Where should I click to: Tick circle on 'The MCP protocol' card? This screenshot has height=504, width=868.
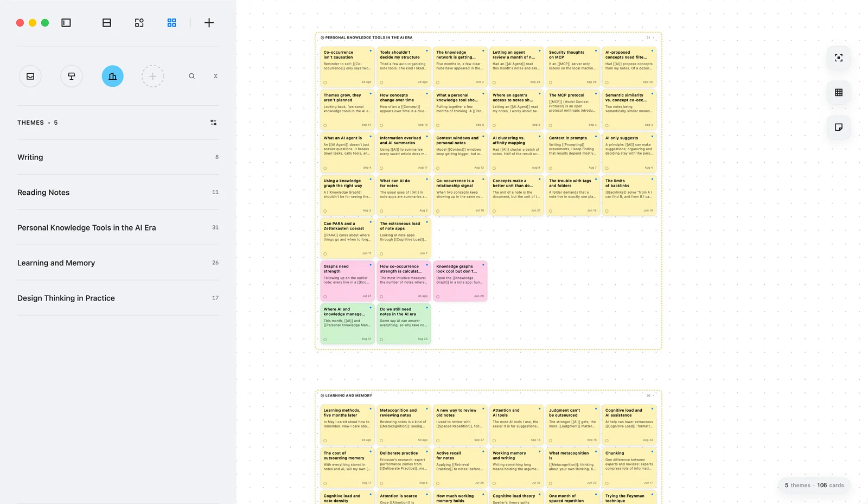(x=550, y=126)
